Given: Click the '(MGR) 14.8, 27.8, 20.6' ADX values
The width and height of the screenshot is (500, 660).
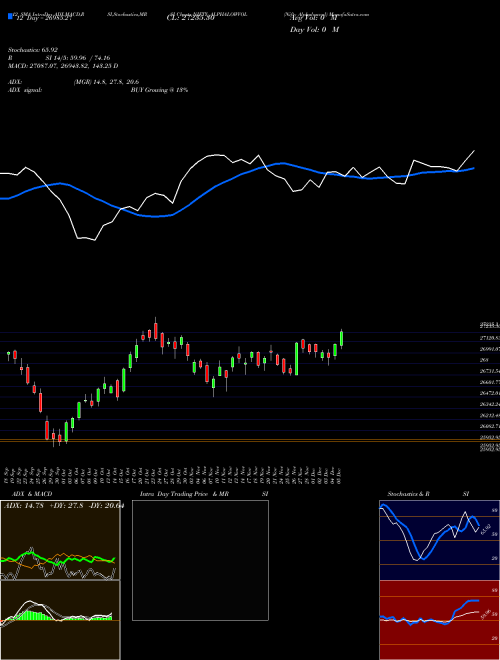Looking at the screenshot, I should tap(106, 82).
